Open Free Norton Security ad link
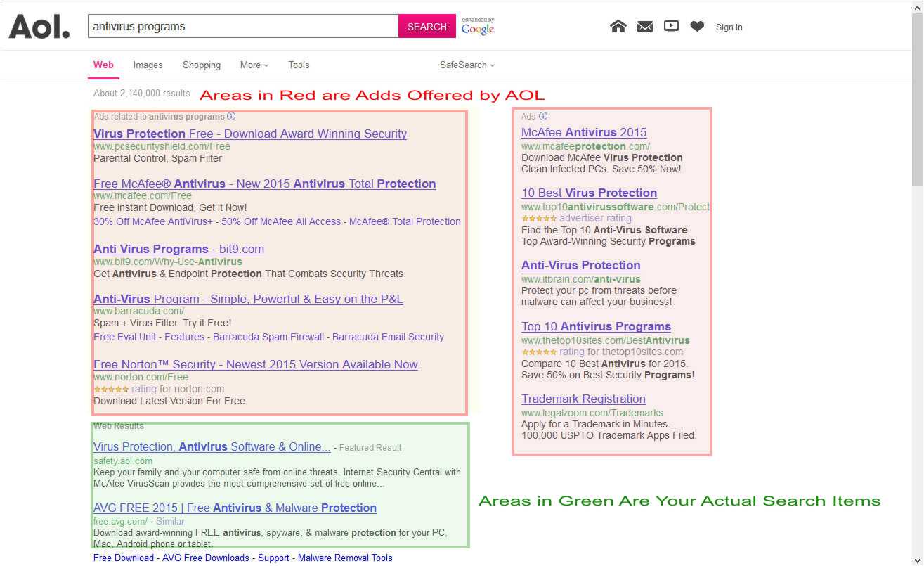Viewport: 924px width, 566px height. coord(256,364)
